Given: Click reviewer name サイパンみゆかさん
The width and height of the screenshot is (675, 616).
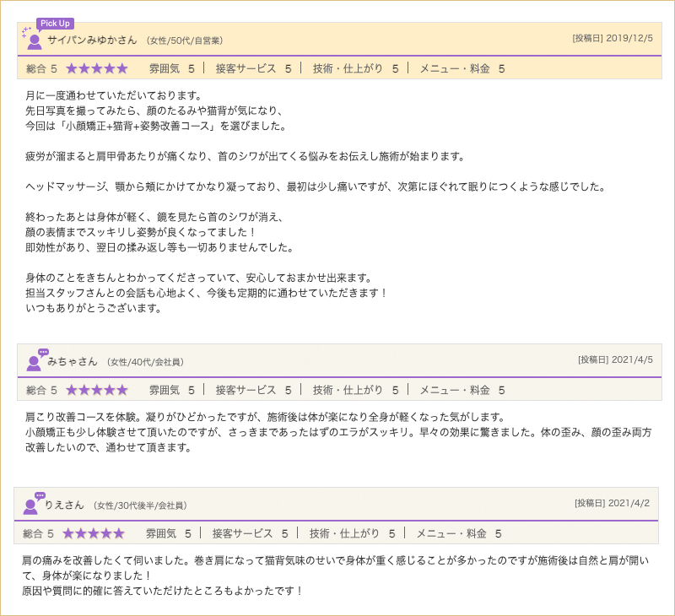Looking at the screenshot, I should [92, 41].
